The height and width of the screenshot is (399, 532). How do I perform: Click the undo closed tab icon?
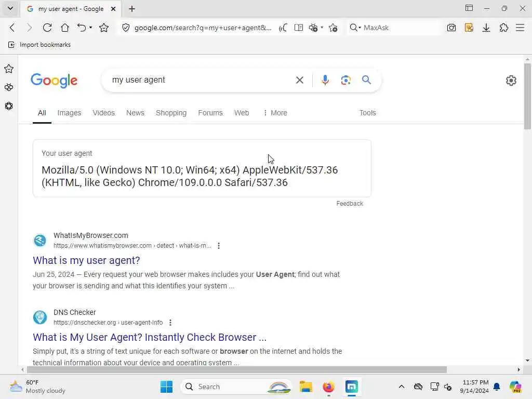(x=82, y=28)
